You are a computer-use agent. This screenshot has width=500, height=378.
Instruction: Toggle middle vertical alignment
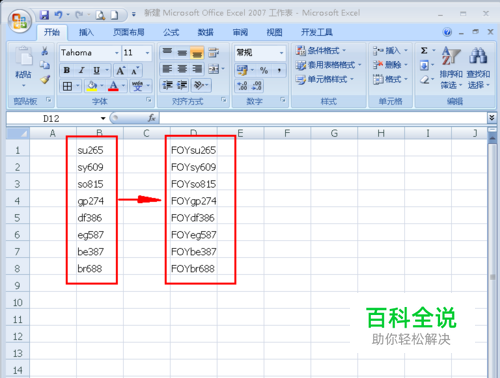tap(182, 52)
